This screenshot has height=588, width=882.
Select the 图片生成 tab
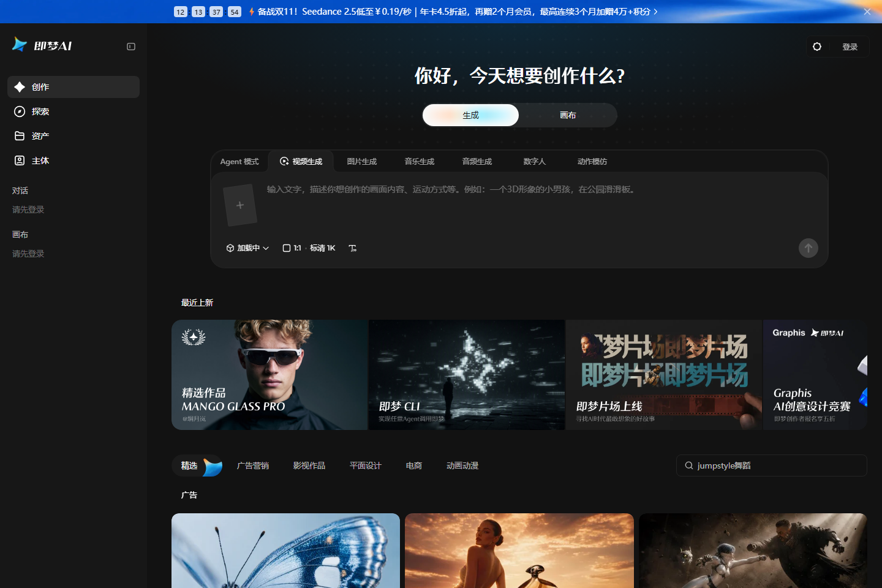tap(361, 162)
